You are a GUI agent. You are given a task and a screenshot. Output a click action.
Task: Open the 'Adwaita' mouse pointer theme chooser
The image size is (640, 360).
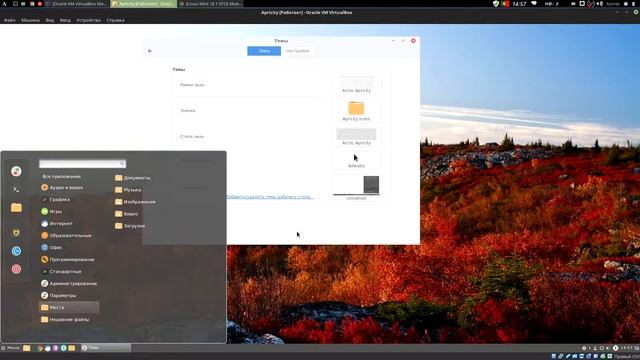click(356, 160)
